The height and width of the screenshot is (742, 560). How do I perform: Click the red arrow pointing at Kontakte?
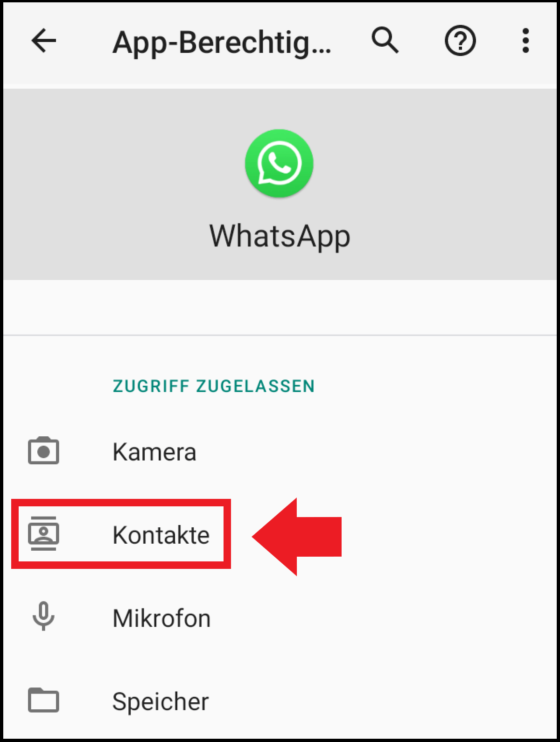(297, 537)
